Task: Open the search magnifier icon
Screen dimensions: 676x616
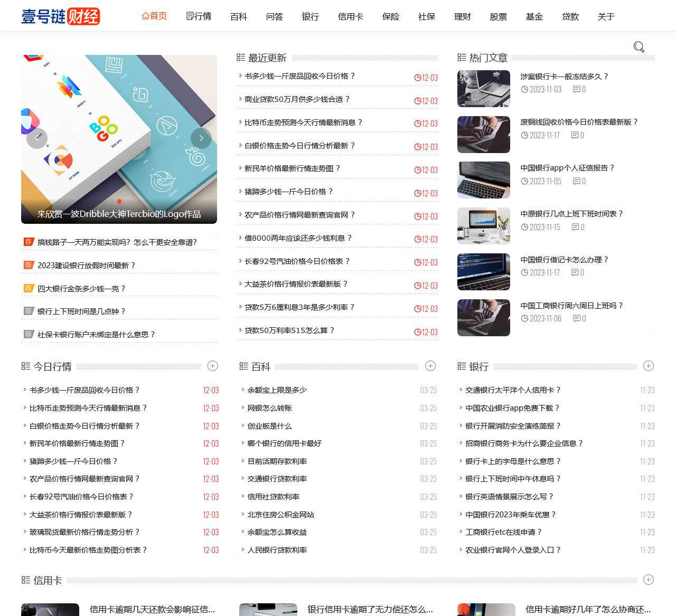Action: tap(639, 47)
